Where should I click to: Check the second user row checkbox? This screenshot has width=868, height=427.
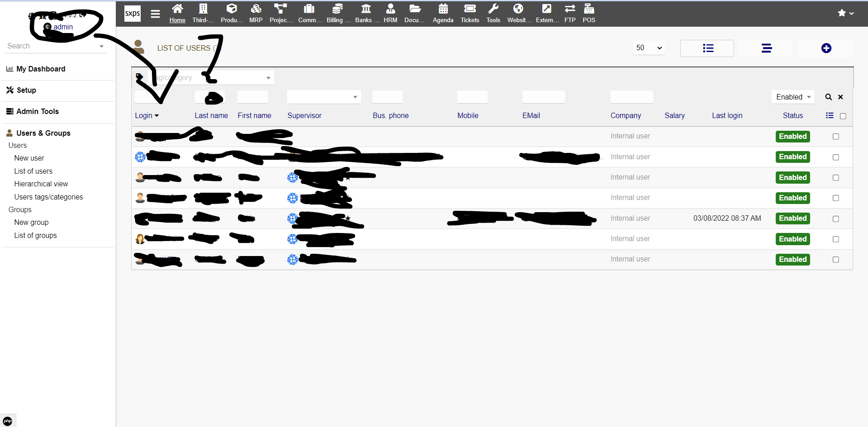point(836,157)
